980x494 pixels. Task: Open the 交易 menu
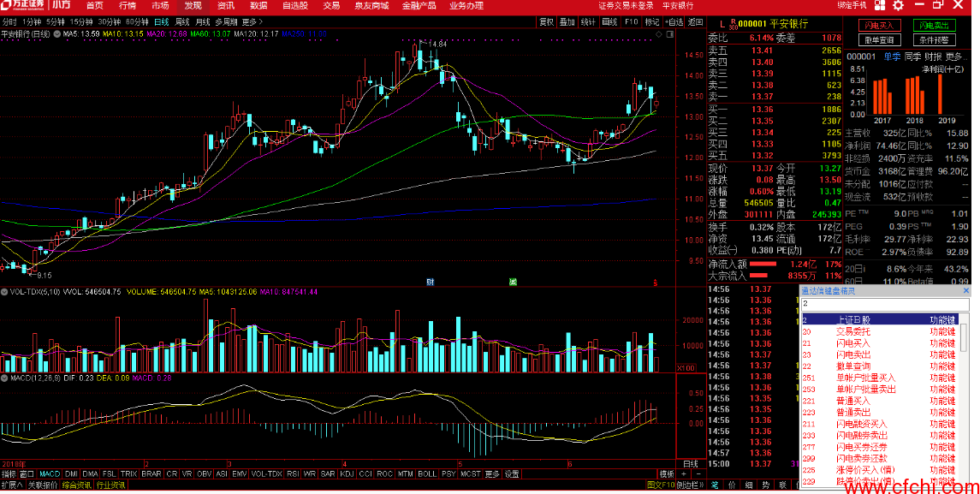coord(331,6)
